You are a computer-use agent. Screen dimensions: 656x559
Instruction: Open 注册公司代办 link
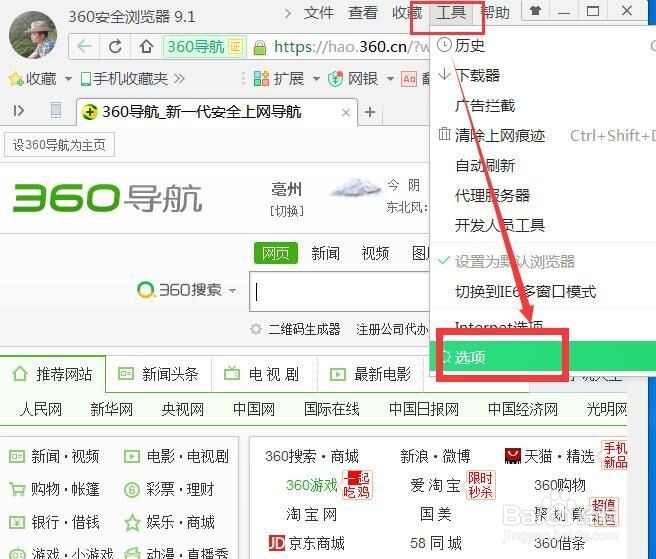pyautogui.click(x=392, y=329)
